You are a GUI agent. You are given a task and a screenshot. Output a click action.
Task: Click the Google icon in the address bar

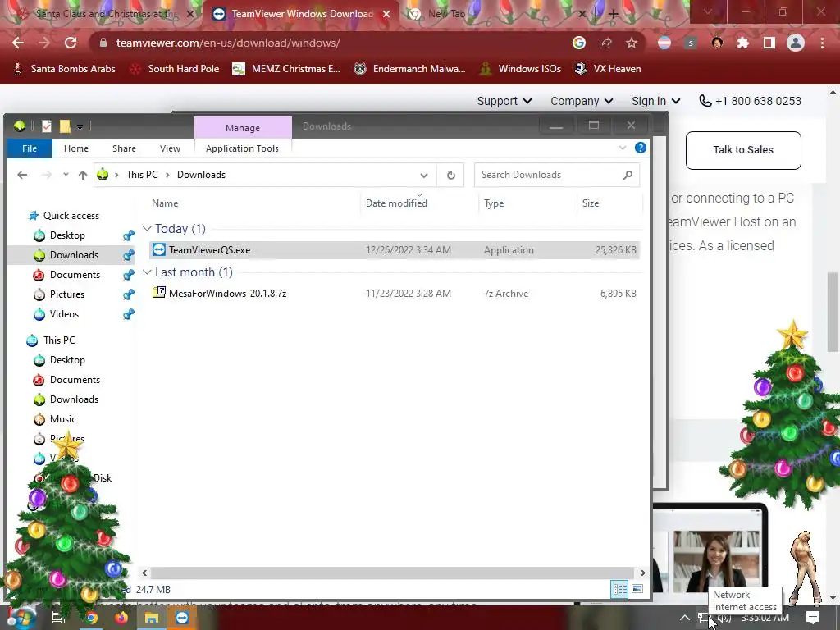pyautogui.click(x=578, y=43)
